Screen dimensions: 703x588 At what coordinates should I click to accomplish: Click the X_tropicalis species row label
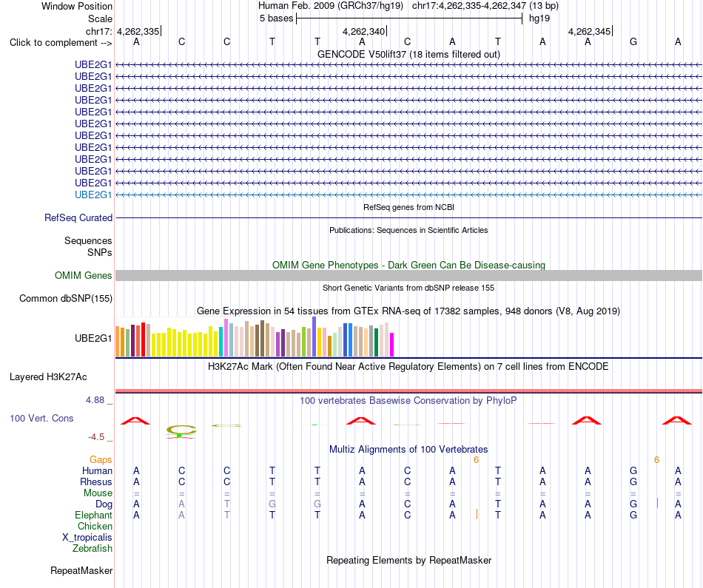87,538
